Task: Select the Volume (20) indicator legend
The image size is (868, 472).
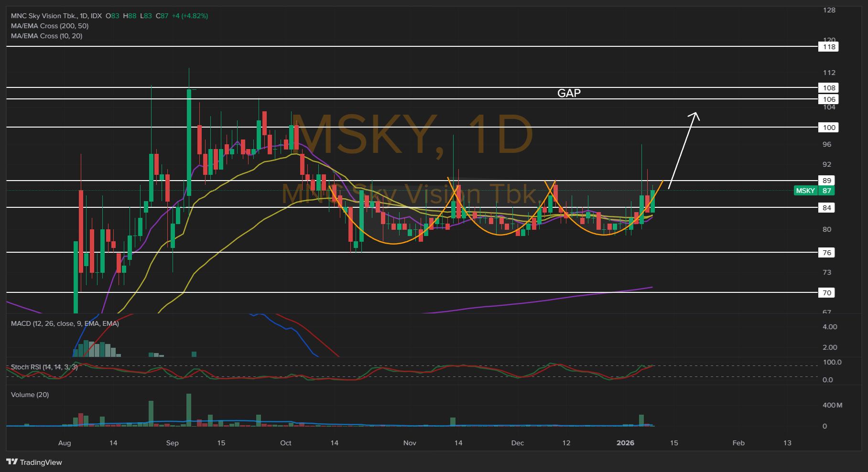Action: coord(30,395)
